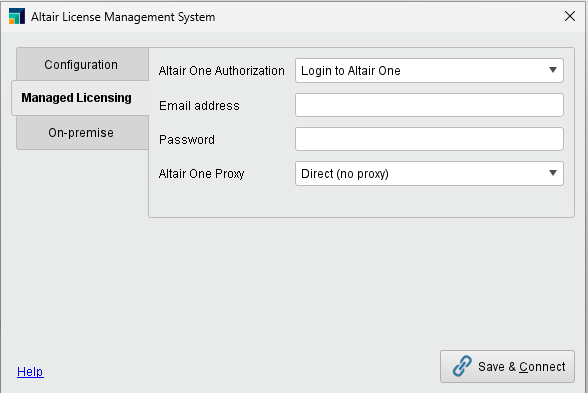Open the Help link
Image resolution: width=588 pixels, height=393 pixels.
pyautogui.click(x=30, y=372)
